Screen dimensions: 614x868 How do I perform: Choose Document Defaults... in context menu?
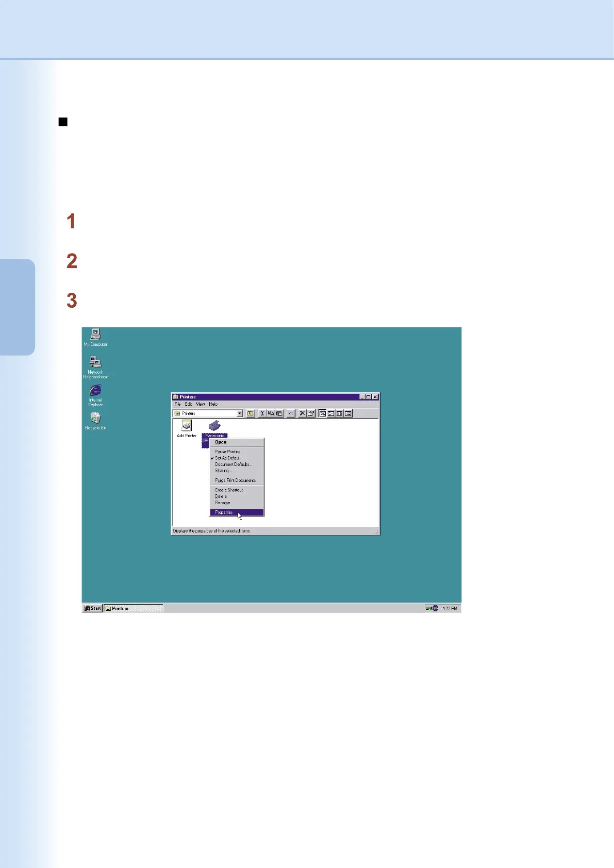[237, 464]
